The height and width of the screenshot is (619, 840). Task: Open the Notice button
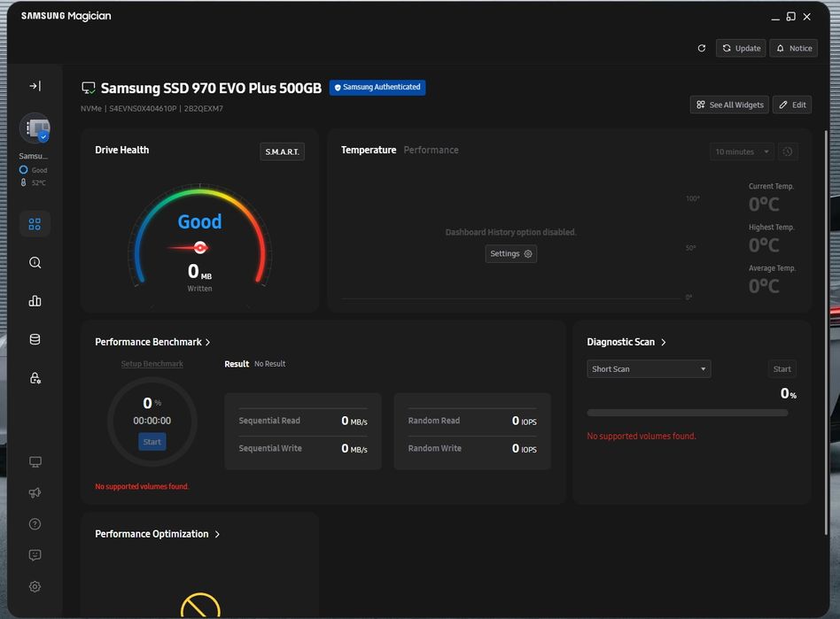pos(793,48)
